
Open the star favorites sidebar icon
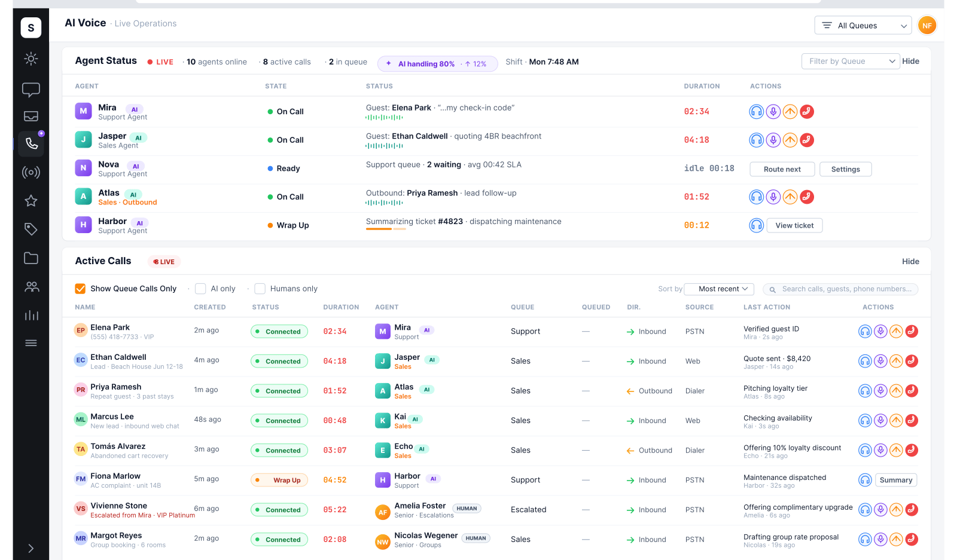point(31,201)
